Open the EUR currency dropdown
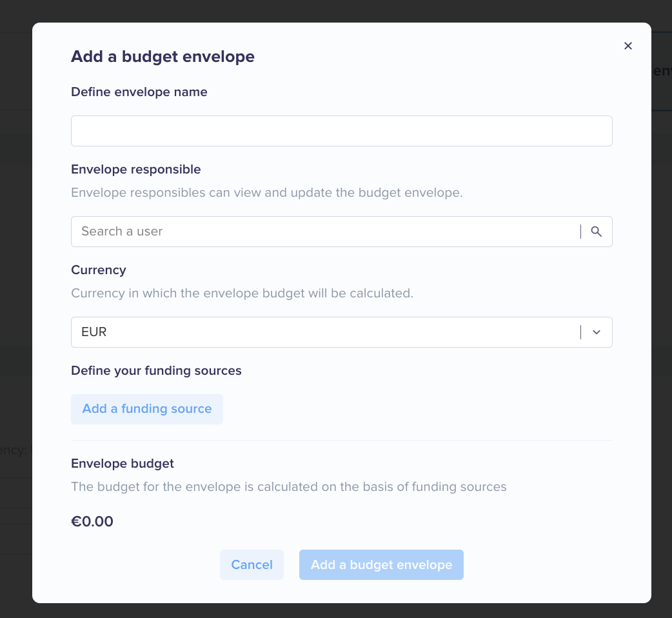Viewport: 672px width, 618px height. pyautogui.click(x=342, y=332)
